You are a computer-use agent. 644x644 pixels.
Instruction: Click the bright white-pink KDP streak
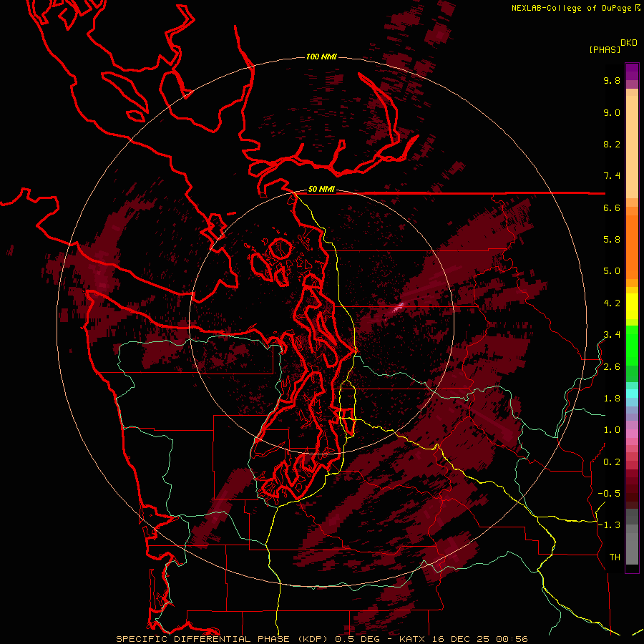click(396, 308)
